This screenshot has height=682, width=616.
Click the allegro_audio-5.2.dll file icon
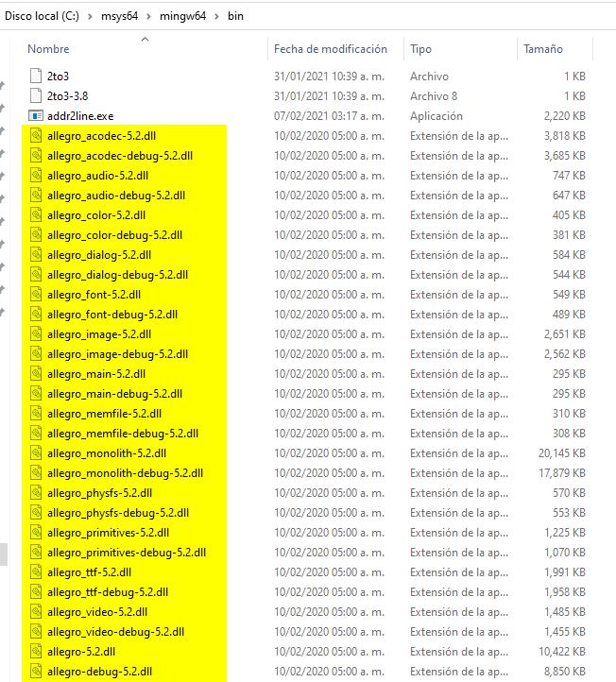[x=36, y=176]
